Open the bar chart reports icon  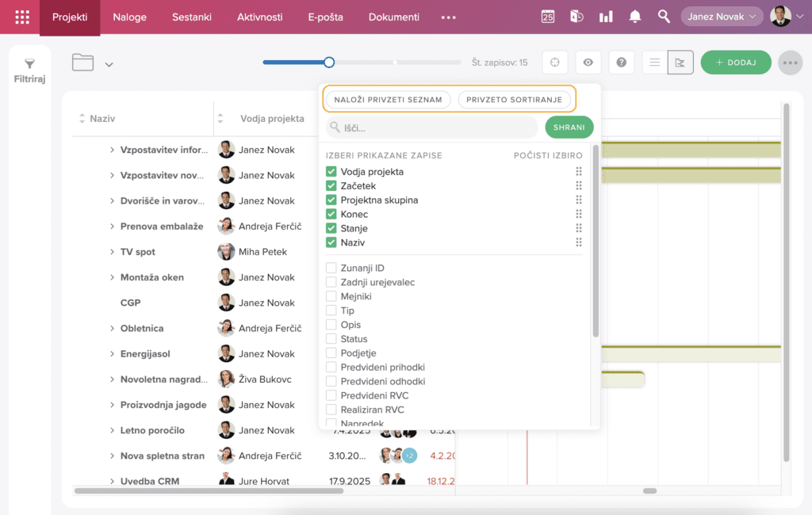coord(606,17)
